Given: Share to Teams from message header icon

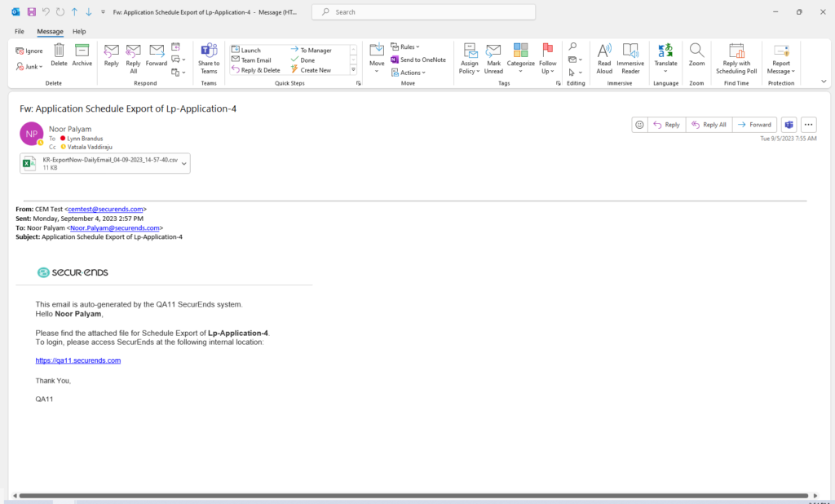Looking at the screenshot, I should click(789, 125).
